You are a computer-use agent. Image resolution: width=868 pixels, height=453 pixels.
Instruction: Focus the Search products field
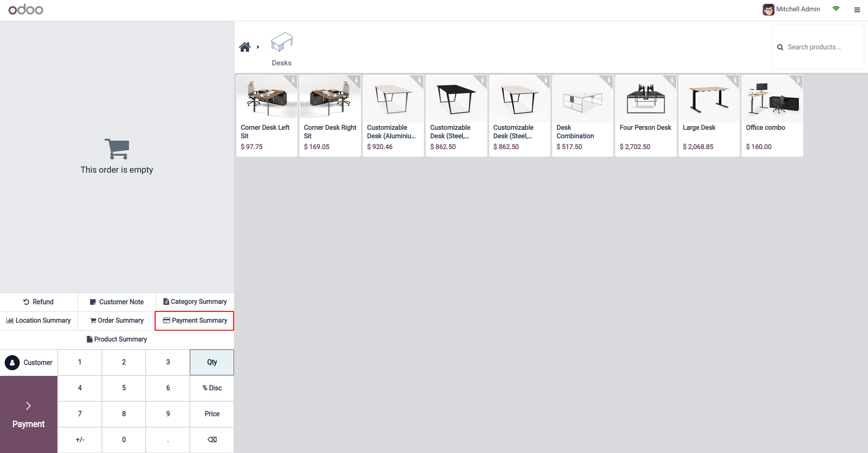818,47
